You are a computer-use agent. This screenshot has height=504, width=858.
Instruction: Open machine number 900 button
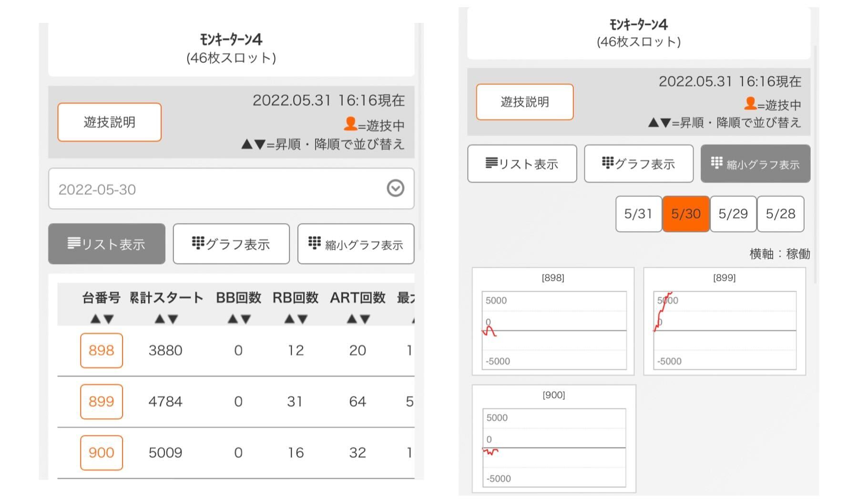tap(102, 453)
